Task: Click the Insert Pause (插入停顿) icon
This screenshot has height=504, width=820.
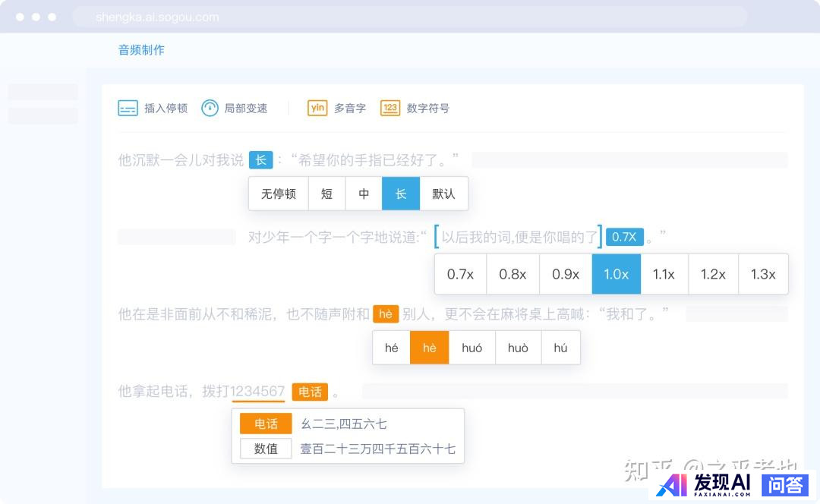Action: tap(128, 109)
